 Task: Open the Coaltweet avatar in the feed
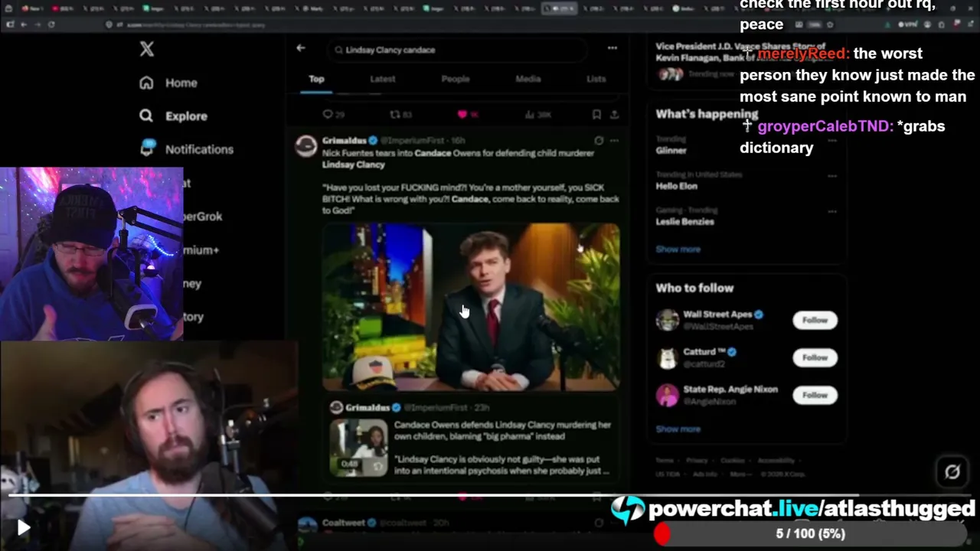coord(307,527)
